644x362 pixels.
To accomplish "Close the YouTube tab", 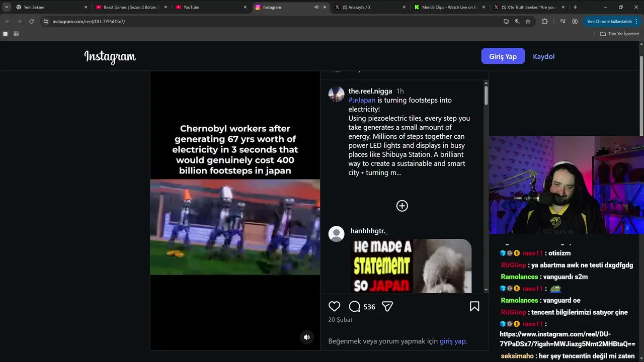I will point(245,7).
